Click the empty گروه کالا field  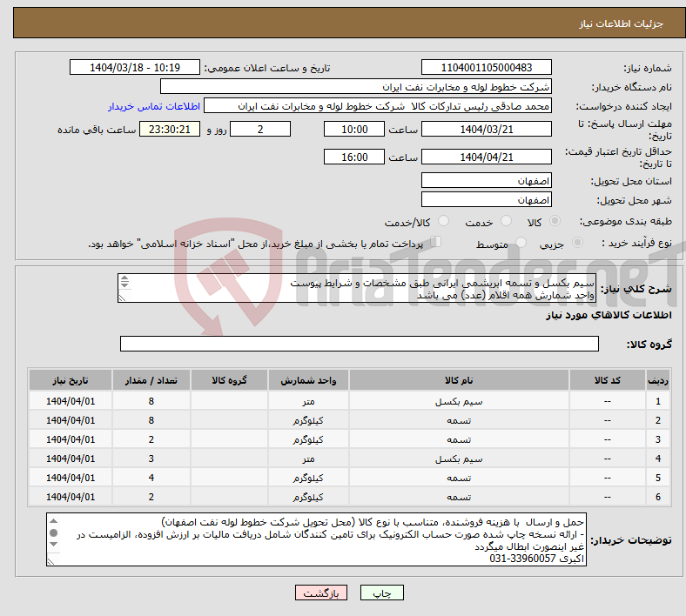pyautogui.click(x=360, y=344)
